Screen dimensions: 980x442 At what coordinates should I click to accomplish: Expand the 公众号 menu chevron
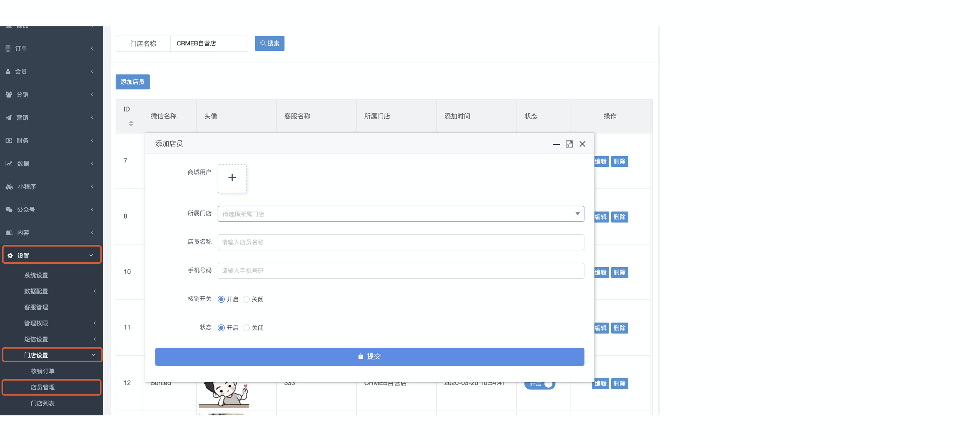click(92, 210)
